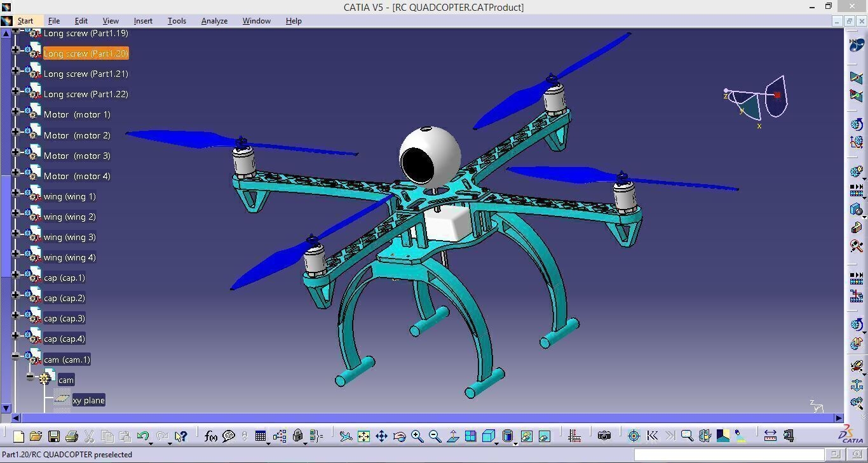
Task: Open the Analyze menu
Action: pos(214,21)
